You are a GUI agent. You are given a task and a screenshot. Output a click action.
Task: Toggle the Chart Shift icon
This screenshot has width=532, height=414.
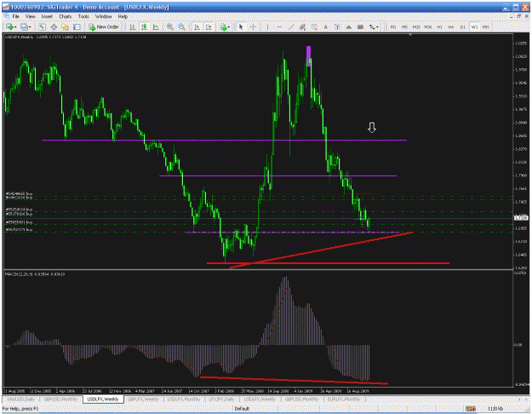click(209, 26)
